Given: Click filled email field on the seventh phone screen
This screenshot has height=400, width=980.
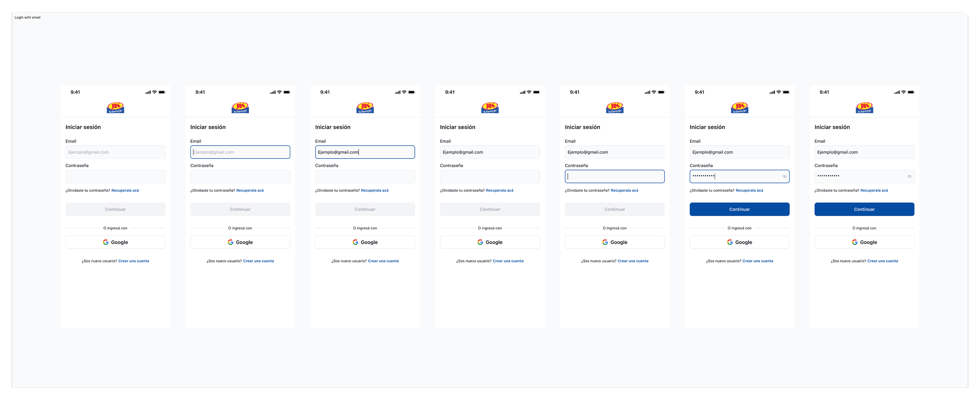Looking at the screenshot, I should (x=865, y=152).
